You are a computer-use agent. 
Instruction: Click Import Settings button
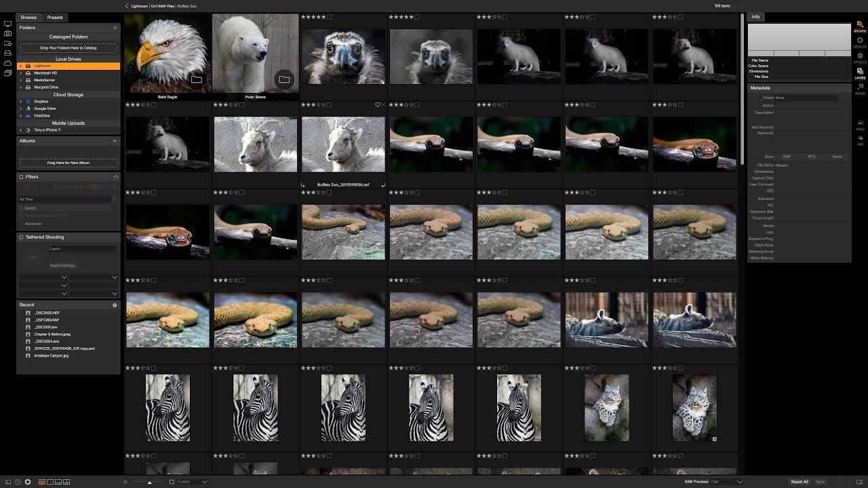click(64, 265)
